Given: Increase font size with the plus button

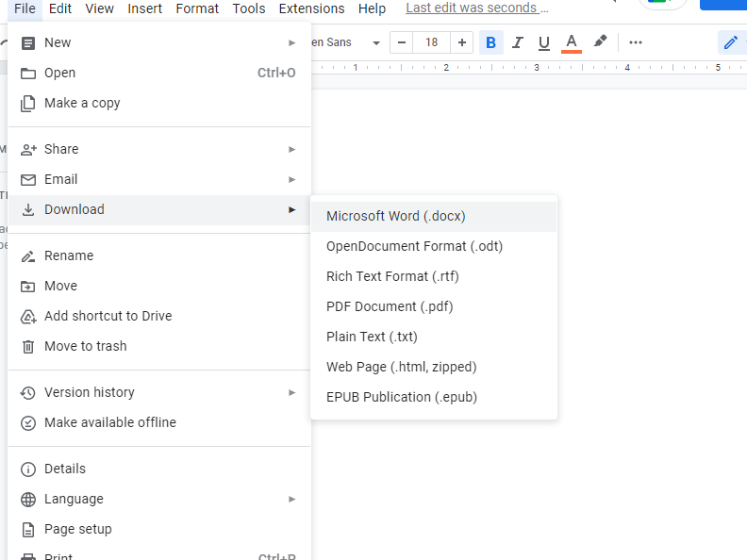Looking at the screenshot, I should click(461, 42).
